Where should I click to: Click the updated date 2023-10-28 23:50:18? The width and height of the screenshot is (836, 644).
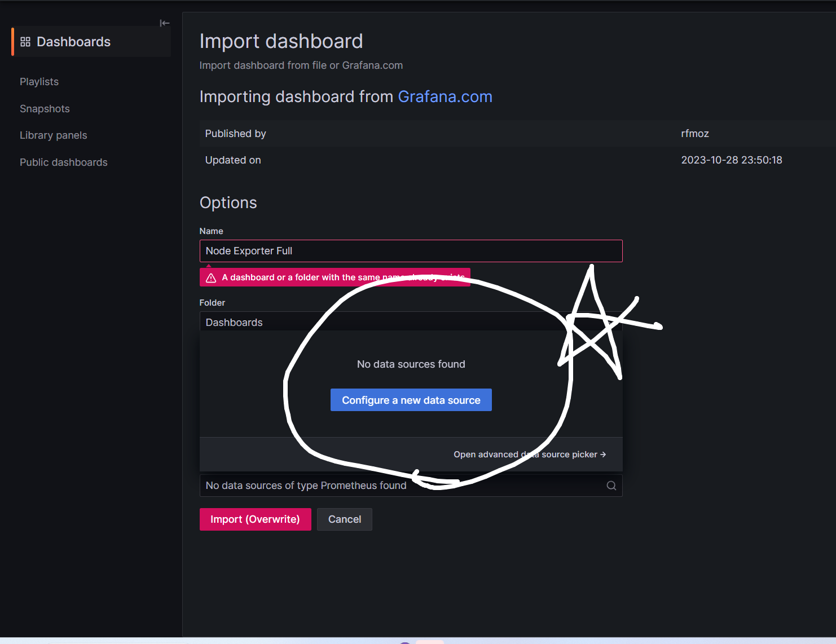732,160
